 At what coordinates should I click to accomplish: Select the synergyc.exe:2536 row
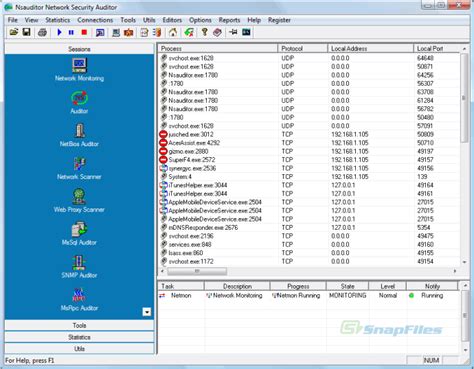[x=309, y=168]
